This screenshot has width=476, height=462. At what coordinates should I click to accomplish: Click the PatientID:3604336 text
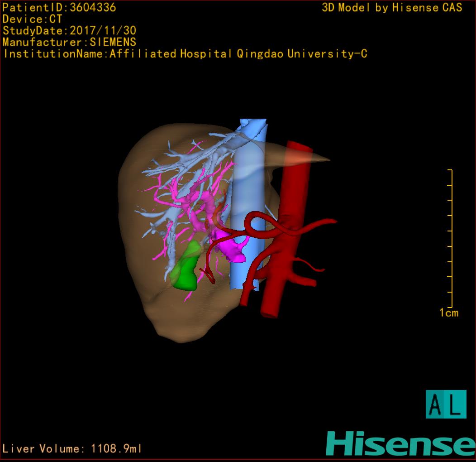59,8
